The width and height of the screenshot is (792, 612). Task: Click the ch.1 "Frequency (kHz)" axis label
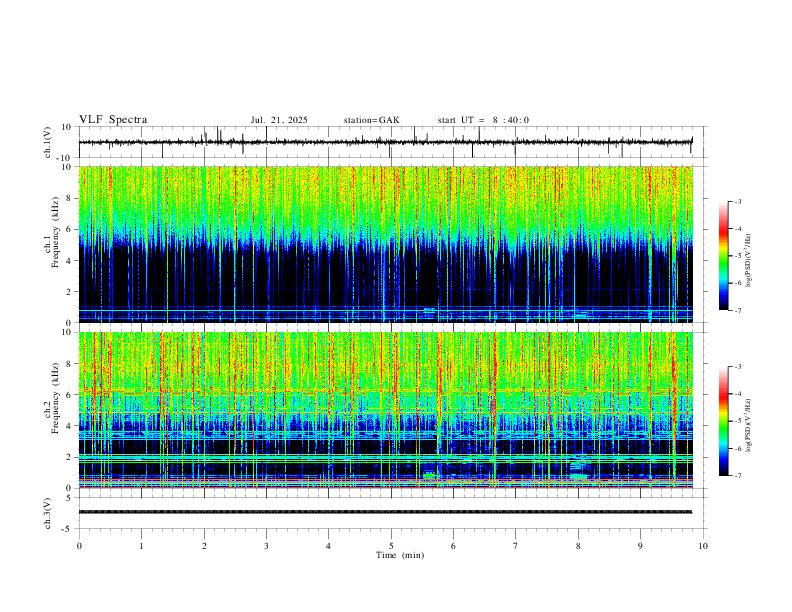[x=55, y=232]
